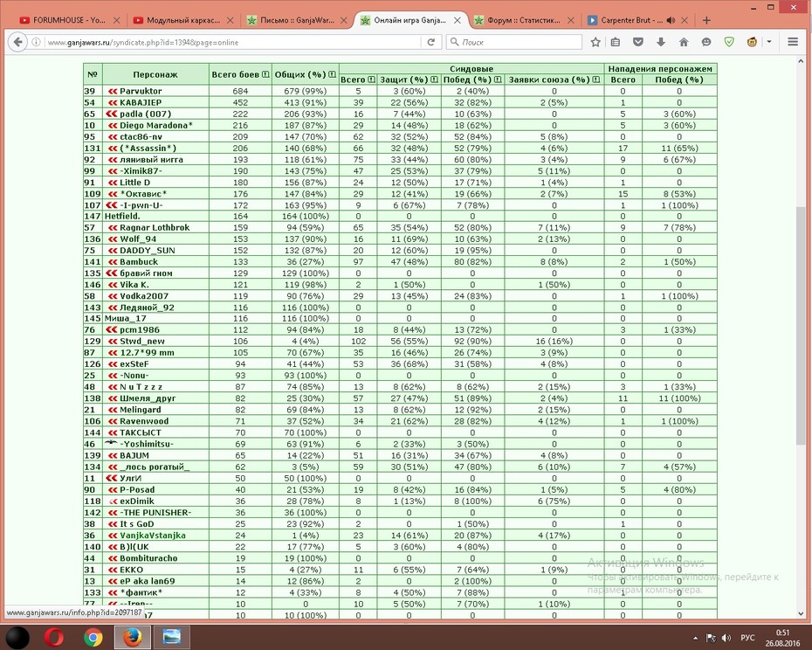Open the Bombituracho character link
This screenshot has width=812, height=650.
click(148, 558)
